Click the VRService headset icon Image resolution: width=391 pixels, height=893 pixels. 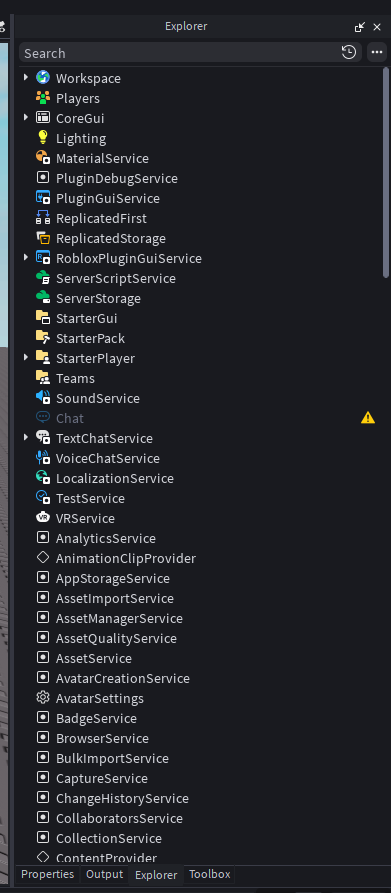pos(43,518)
